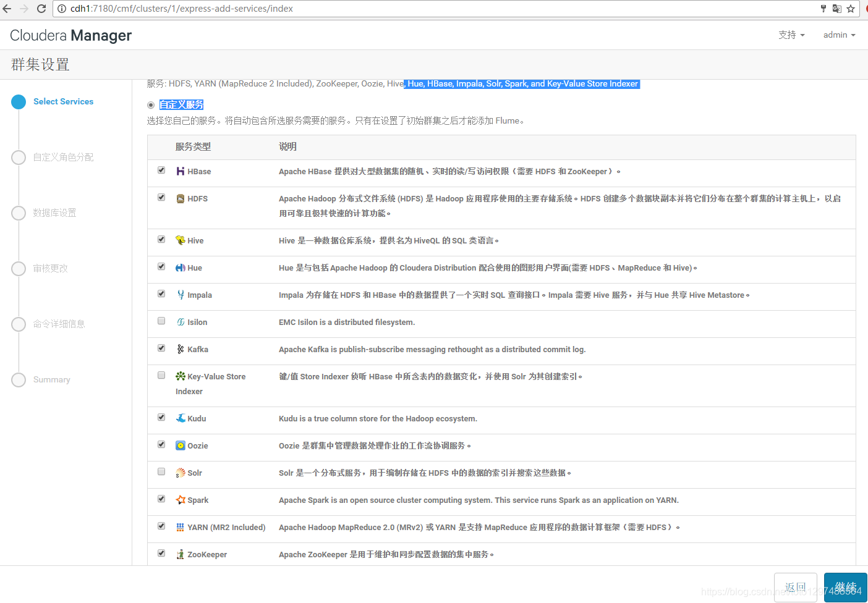Open the admin user dropdown
This screenshot has width=868, height=603.
tap(839, 35)
